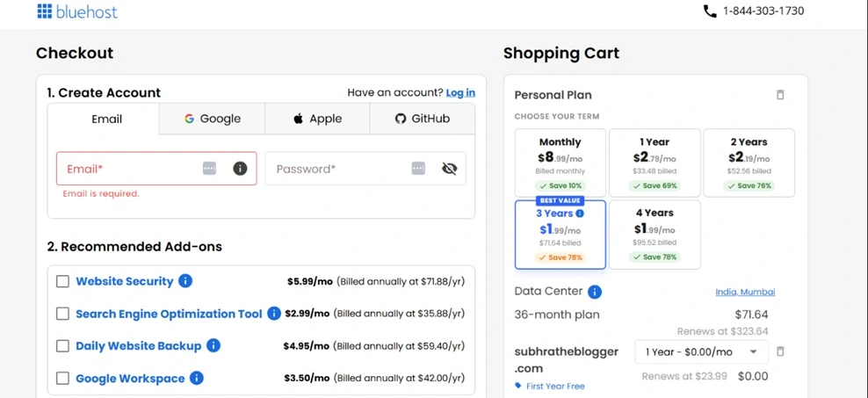
Task: Check the Google Workspace checkbox
Action: pyautogui.click(x=62, y=379)
